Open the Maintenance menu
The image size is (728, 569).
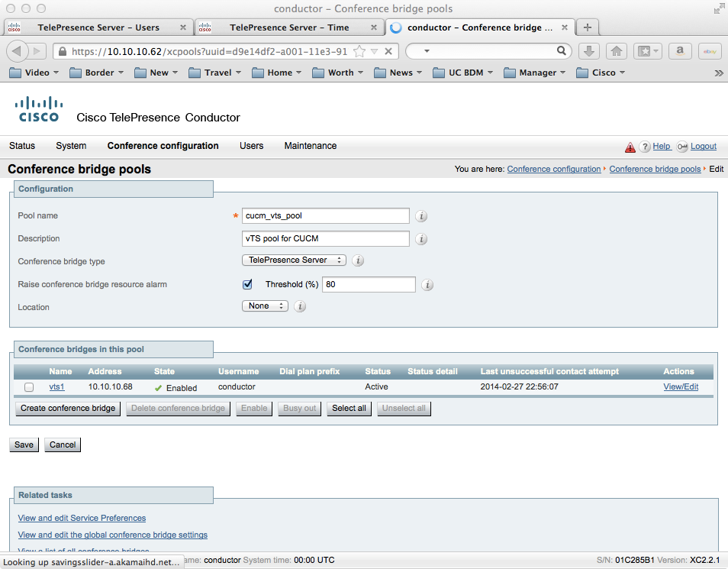pyautogui.click(x=311, y=146)
